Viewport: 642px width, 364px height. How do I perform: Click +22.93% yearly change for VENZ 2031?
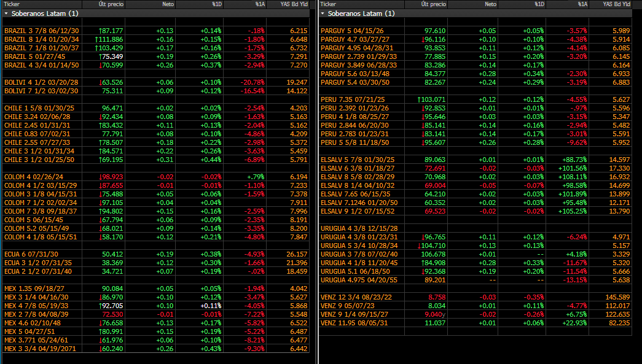(574, 323)
